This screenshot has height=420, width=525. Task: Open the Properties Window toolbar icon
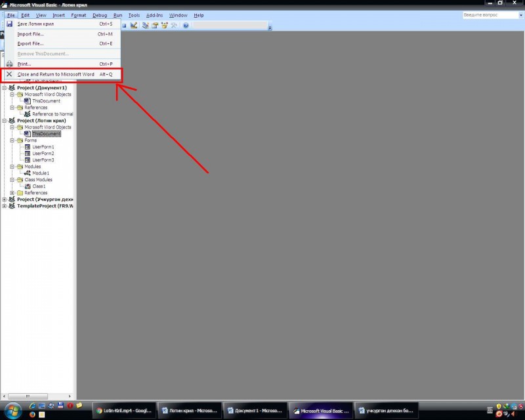pyautogui.click(x=155, y=26)
